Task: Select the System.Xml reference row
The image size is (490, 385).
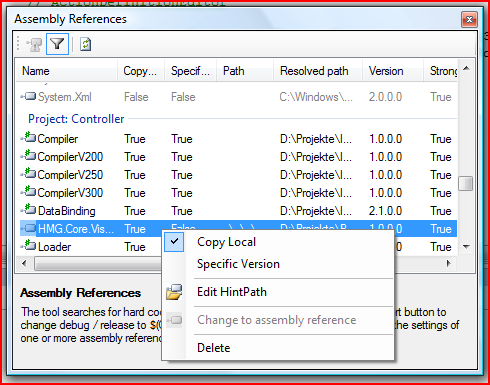Action: (238, 97)
